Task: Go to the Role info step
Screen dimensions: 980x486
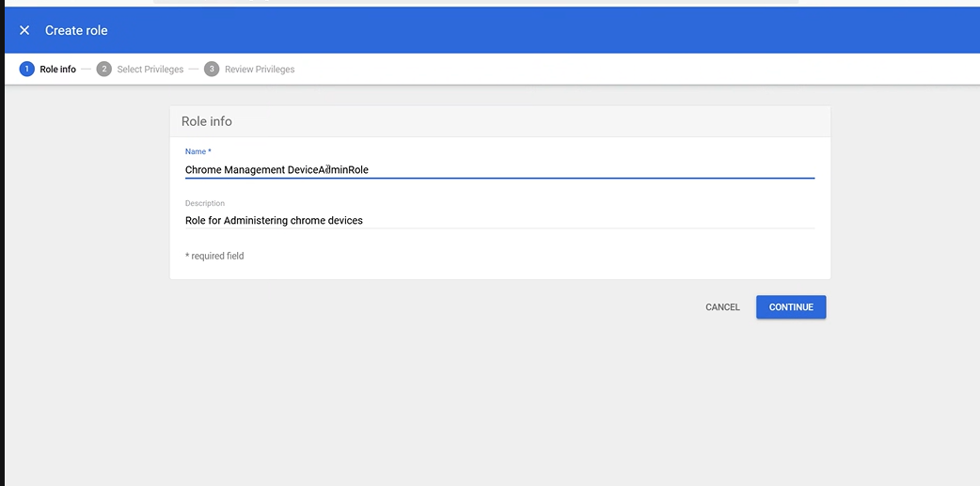Action: click(x=57, y=70)
